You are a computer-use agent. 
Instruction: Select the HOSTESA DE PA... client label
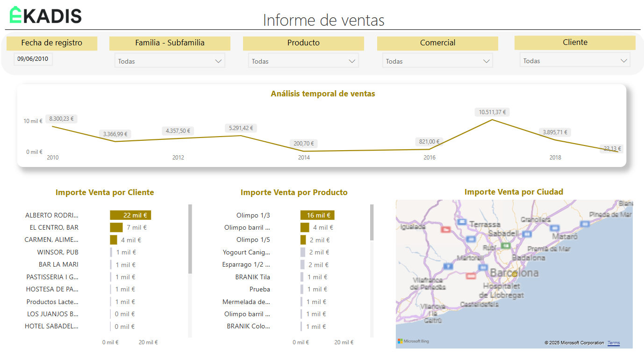click(52, 289)
